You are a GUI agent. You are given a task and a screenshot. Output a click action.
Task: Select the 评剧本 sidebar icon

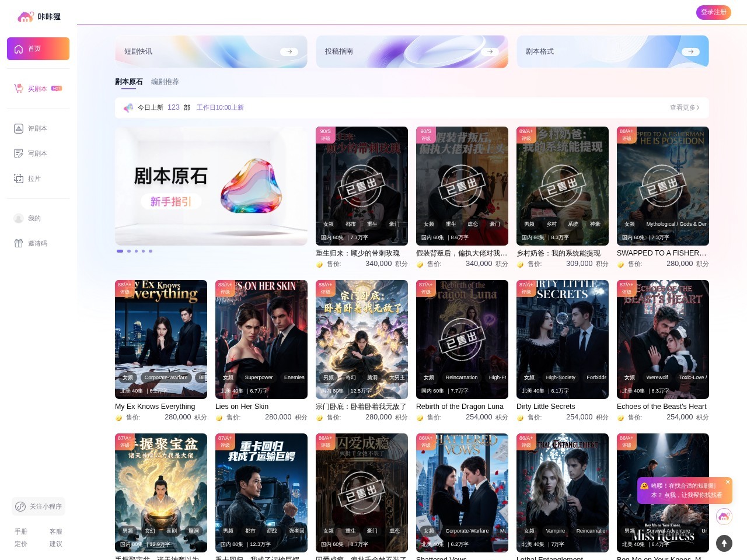19,128
